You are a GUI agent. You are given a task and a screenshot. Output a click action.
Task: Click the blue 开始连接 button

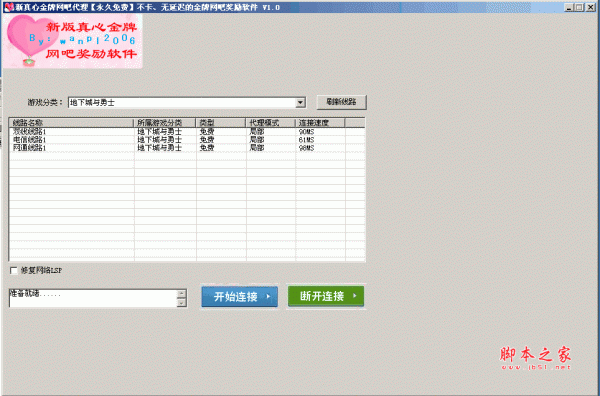(240, 297)
